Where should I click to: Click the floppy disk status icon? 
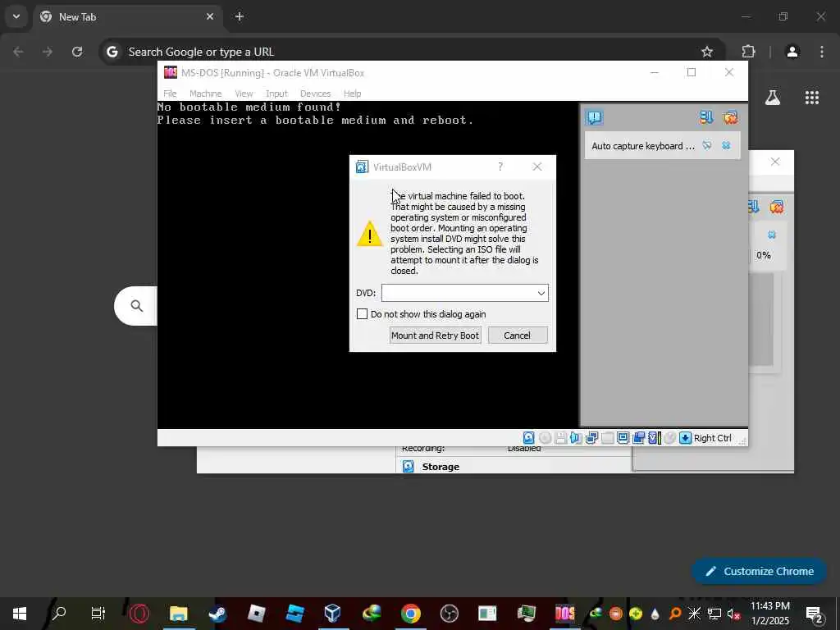(560, 438)
